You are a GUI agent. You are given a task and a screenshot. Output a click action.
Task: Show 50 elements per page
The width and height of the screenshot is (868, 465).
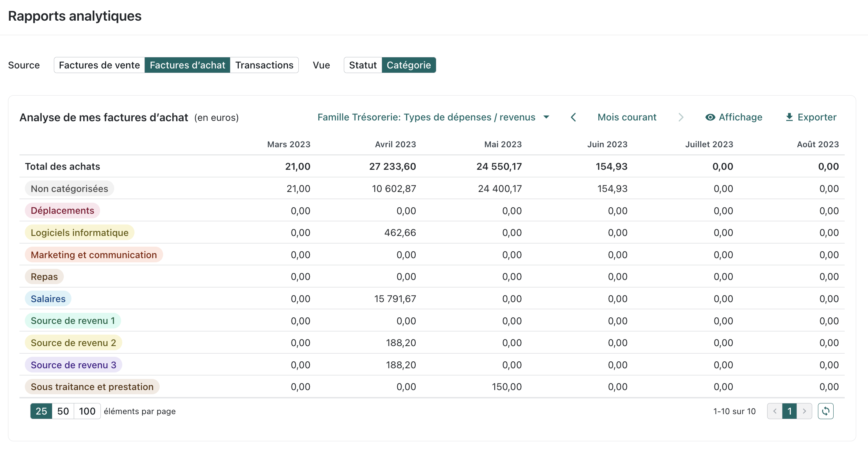pyautogui.click(x=63, y=411)
